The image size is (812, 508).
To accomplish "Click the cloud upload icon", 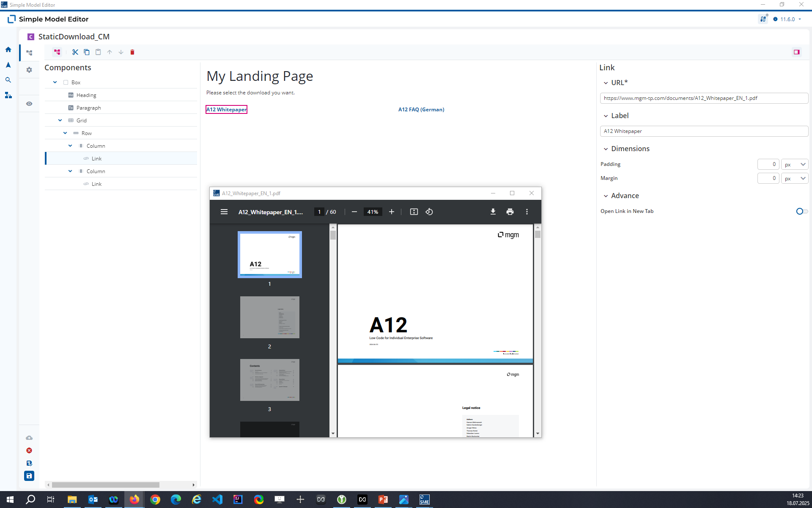I will pyautogui.click(x=29, y=438).
